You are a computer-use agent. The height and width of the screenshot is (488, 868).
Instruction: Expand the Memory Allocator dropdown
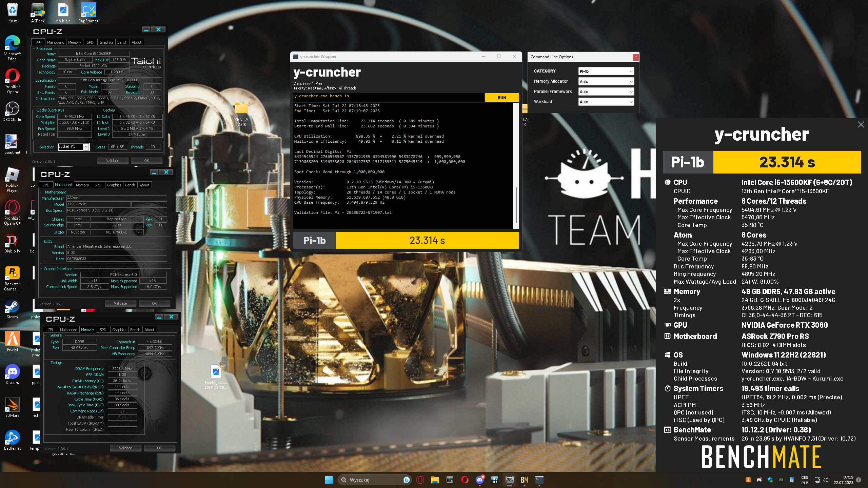pyautogui.click(x=606, y=81)
